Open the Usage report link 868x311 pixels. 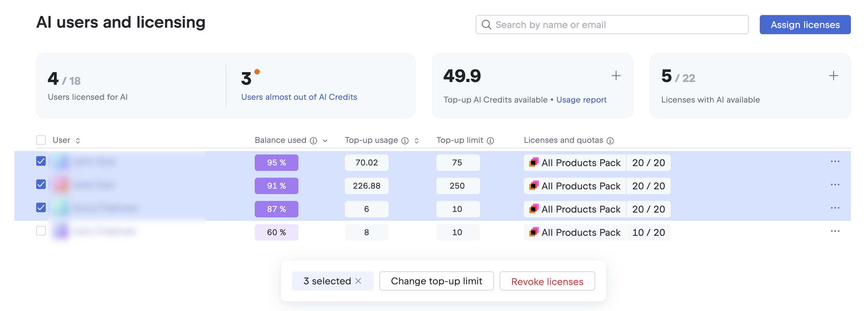(x=582, y=99)
